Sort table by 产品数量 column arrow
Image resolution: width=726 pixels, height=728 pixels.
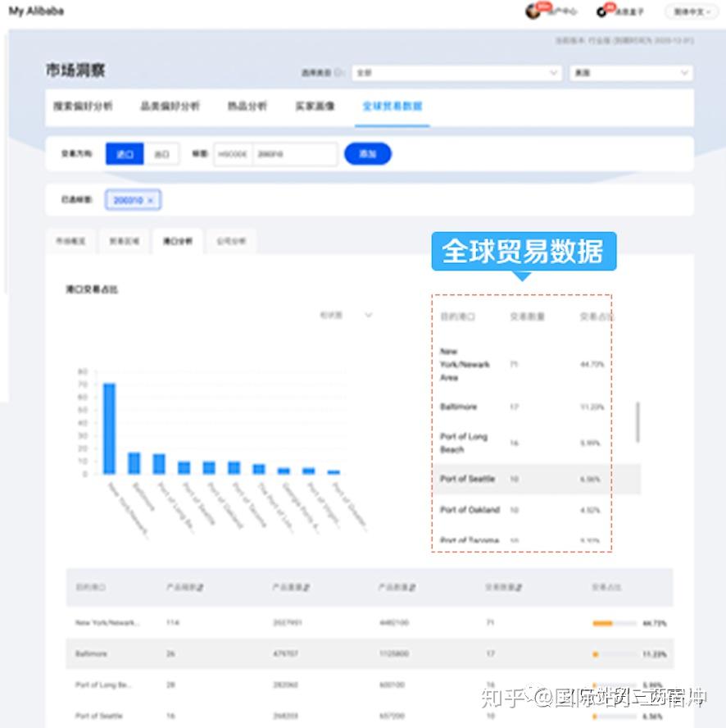click(414, 587)
